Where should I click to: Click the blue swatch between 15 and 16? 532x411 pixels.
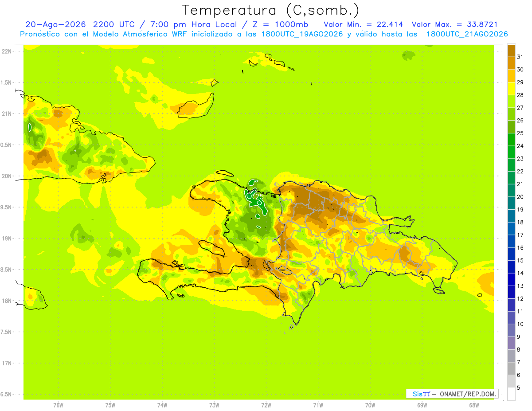click(511, 254)
